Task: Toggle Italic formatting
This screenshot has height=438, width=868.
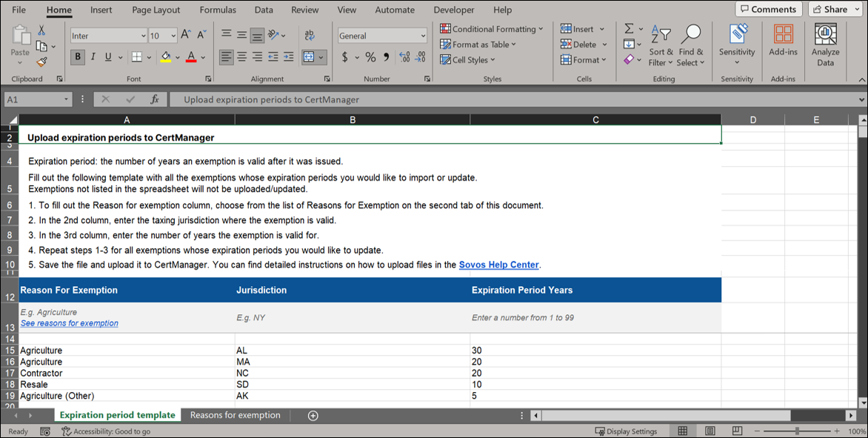Action: coord(93,57)
